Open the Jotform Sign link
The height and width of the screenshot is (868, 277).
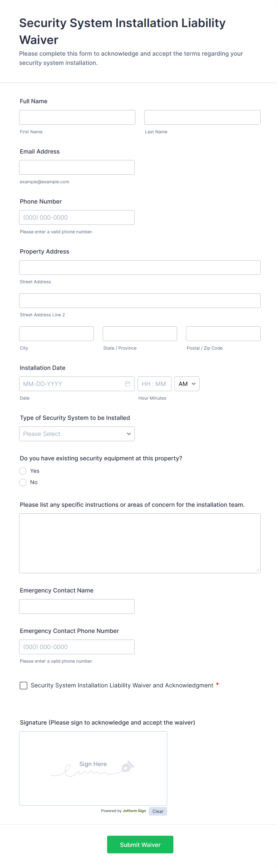point(134,811)
